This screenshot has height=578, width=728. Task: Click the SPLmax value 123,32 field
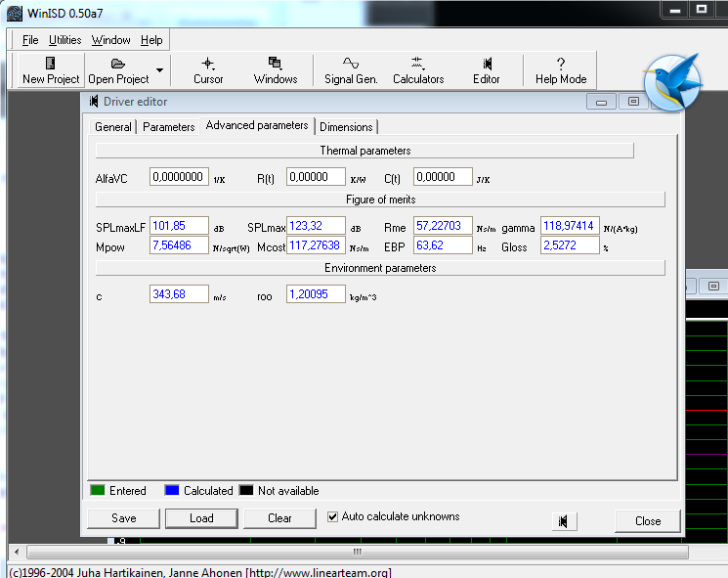click(x=316, y=226)
